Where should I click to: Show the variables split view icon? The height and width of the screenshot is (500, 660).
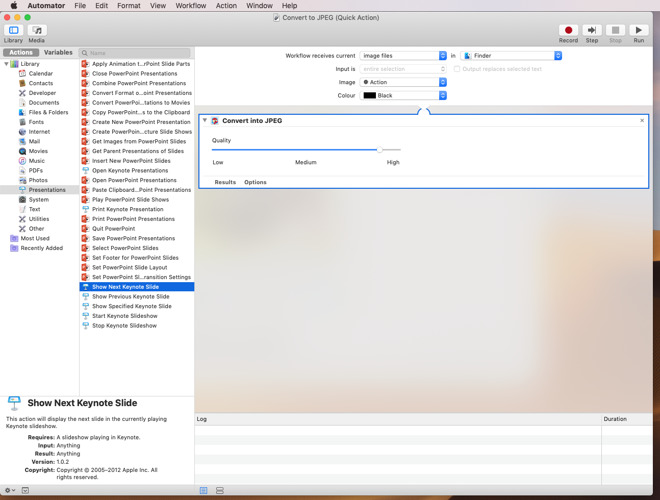coord(220,490)
